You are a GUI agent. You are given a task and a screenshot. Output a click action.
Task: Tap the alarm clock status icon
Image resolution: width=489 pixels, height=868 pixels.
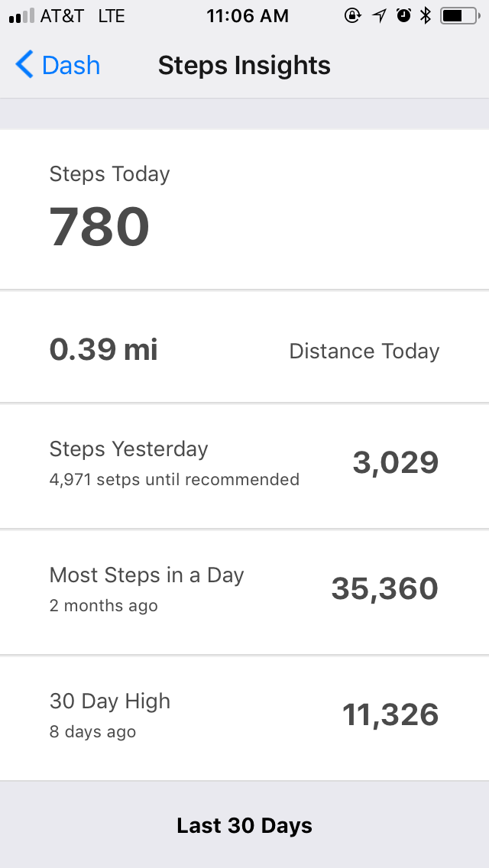pyautogui.click(x=403, y=16)
